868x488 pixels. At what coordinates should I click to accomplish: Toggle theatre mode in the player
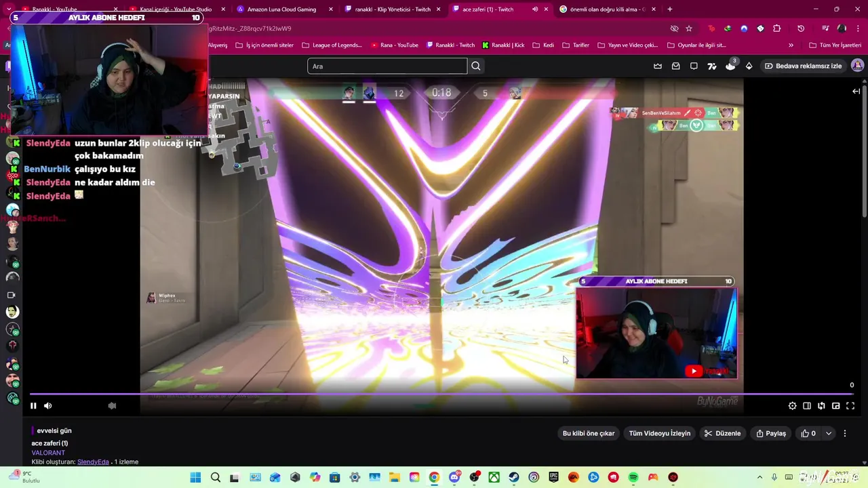point(807,406)
